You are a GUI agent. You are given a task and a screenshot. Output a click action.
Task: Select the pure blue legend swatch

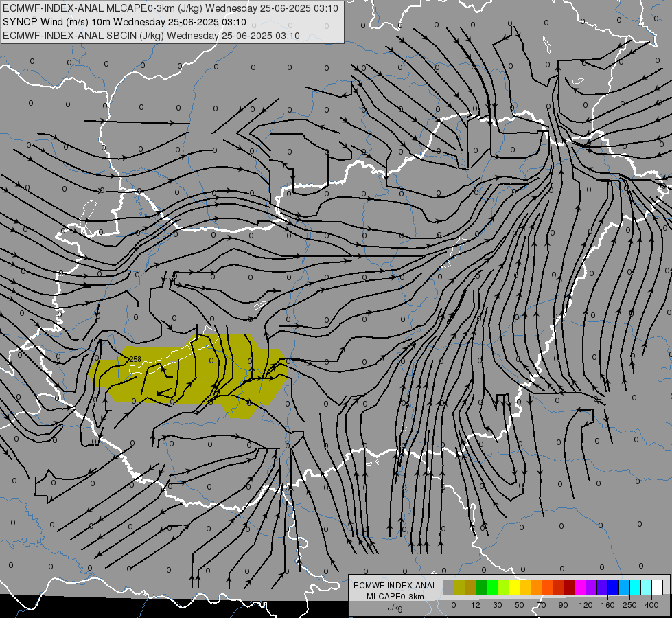coord(613,587)
